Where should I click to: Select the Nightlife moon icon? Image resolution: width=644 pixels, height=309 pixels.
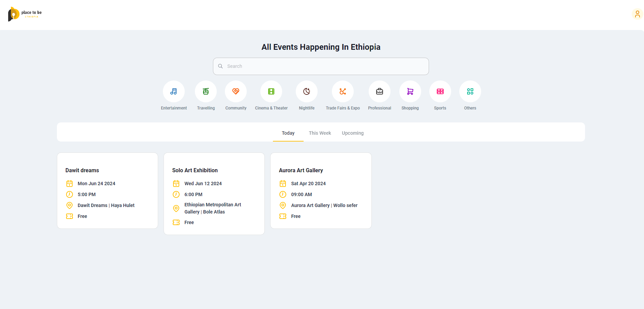pyautogui.click(x=307, y=91)
